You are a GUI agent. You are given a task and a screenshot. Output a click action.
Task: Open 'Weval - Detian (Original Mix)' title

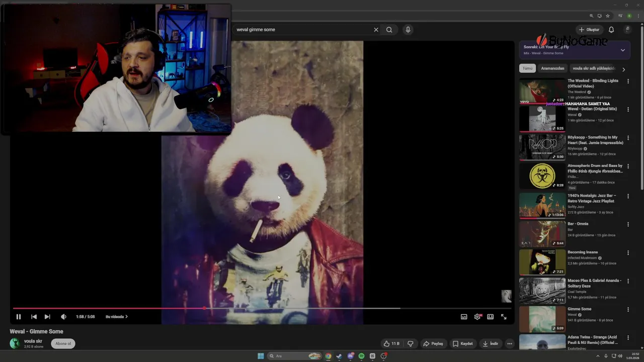(x=592, y=109)
